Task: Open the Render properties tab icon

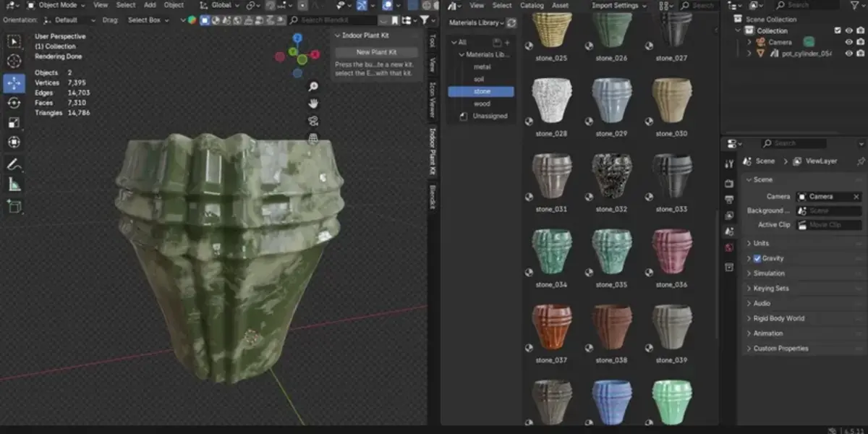Action: (730, 184)
